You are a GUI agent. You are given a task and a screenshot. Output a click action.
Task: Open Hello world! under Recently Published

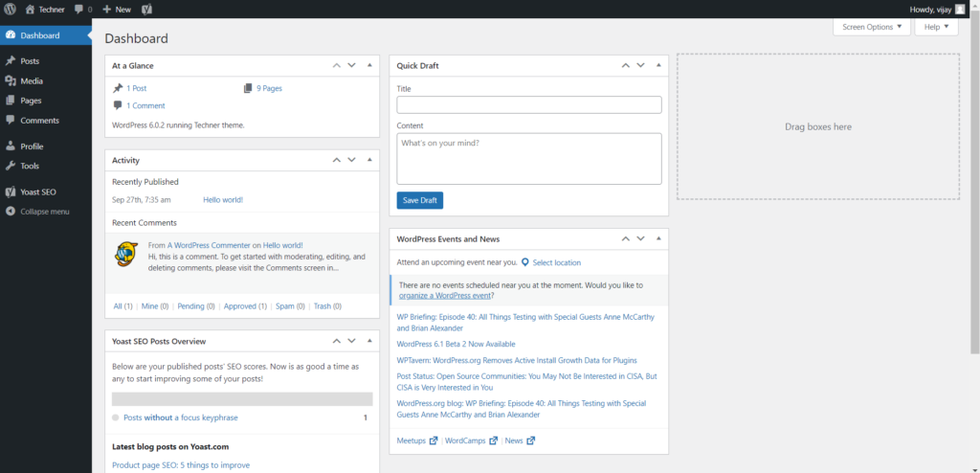tap(223, 199)
